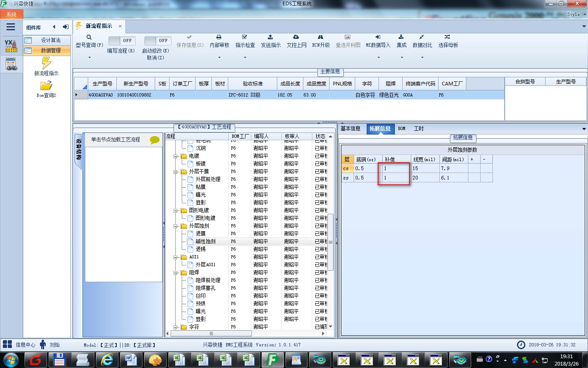Image resolution: width=588 pixels, height=368 pixels.
Task: Click the YX factory sidebar icon
Action: [11, 46]
